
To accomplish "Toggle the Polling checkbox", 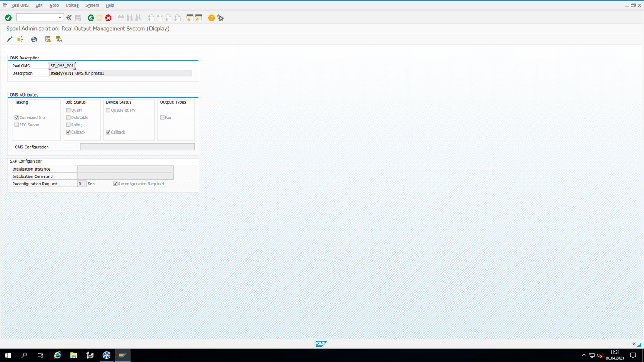I will click(x=68, y=125).
